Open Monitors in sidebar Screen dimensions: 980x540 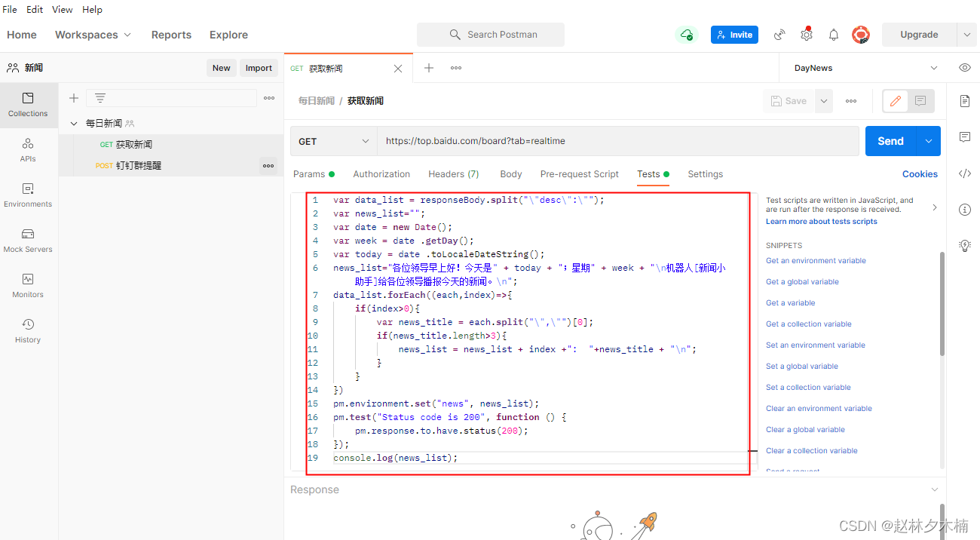point(28,286)
